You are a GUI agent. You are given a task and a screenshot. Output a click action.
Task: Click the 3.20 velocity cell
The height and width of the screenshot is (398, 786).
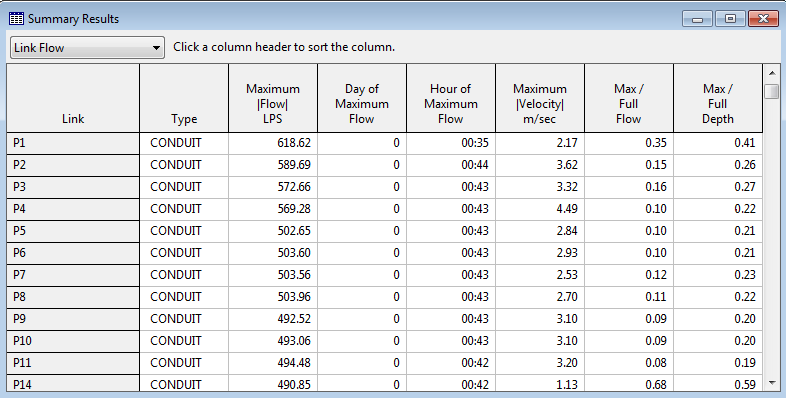pyautogui.click(x=540, y=364)
